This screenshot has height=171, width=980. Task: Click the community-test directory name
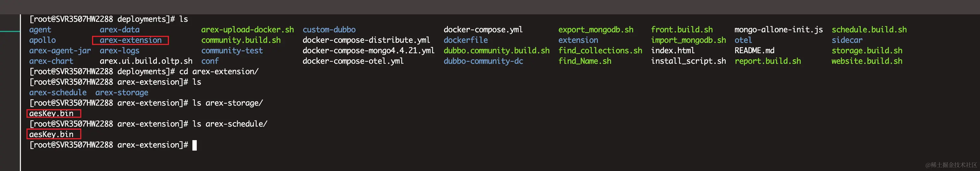[x=232, y=51]
